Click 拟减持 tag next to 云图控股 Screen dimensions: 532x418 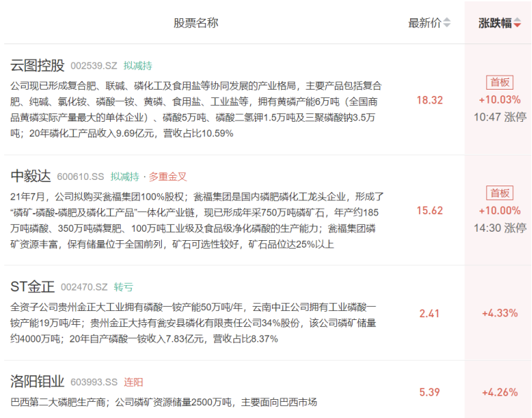tap(138, 66)
